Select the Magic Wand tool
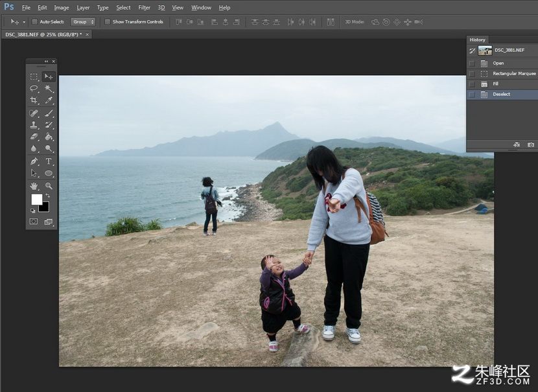 [x=49, y=89]
